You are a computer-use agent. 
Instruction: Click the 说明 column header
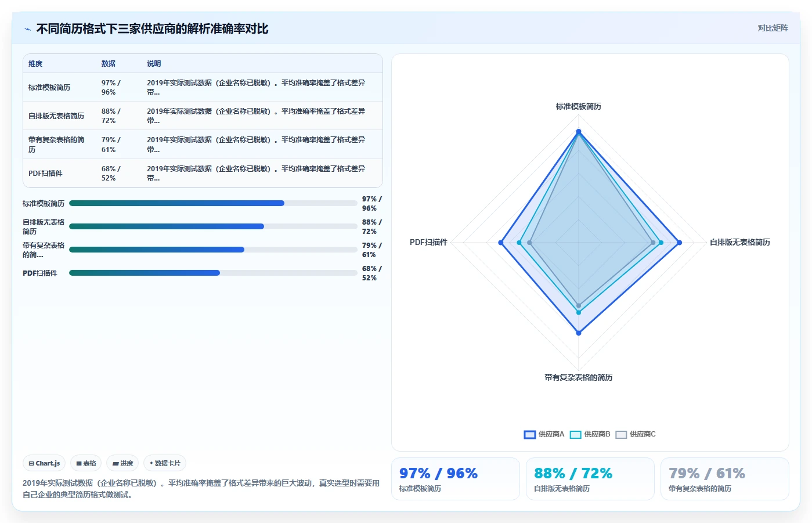click(154, 64)
